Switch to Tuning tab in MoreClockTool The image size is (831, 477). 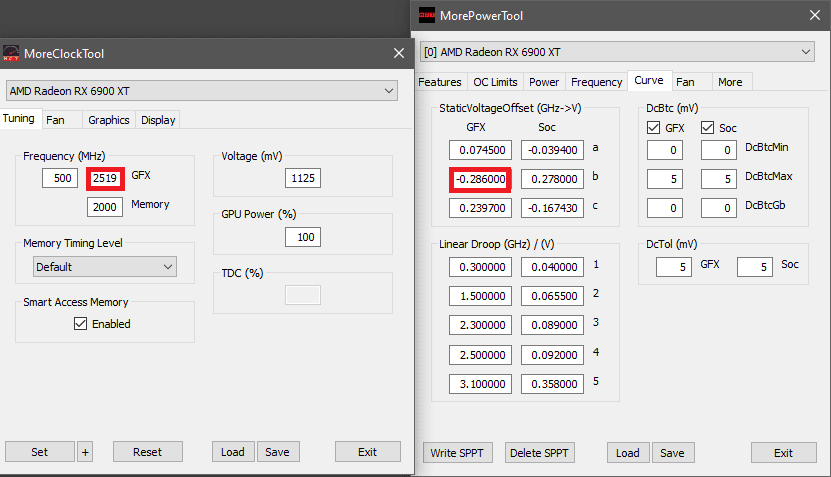pos(19,118)
